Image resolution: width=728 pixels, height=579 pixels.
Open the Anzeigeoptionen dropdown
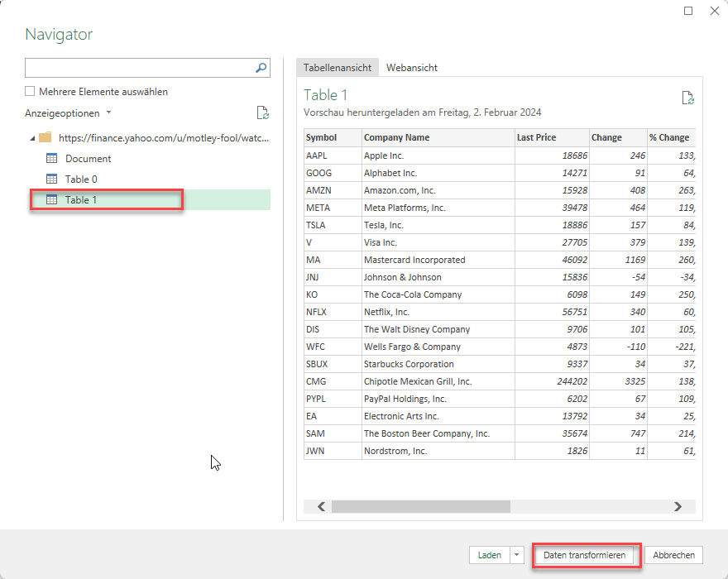(68, 113)
